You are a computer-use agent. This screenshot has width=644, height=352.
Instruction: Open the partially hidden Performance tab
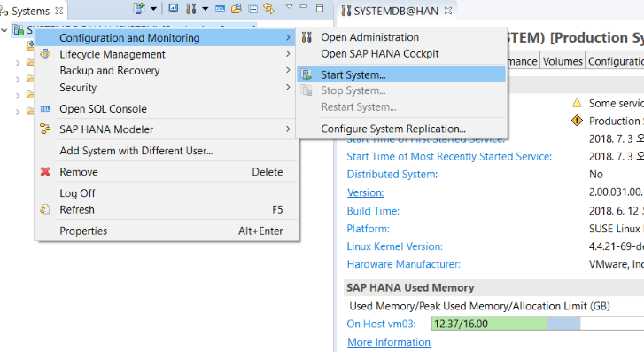[522, 62]
